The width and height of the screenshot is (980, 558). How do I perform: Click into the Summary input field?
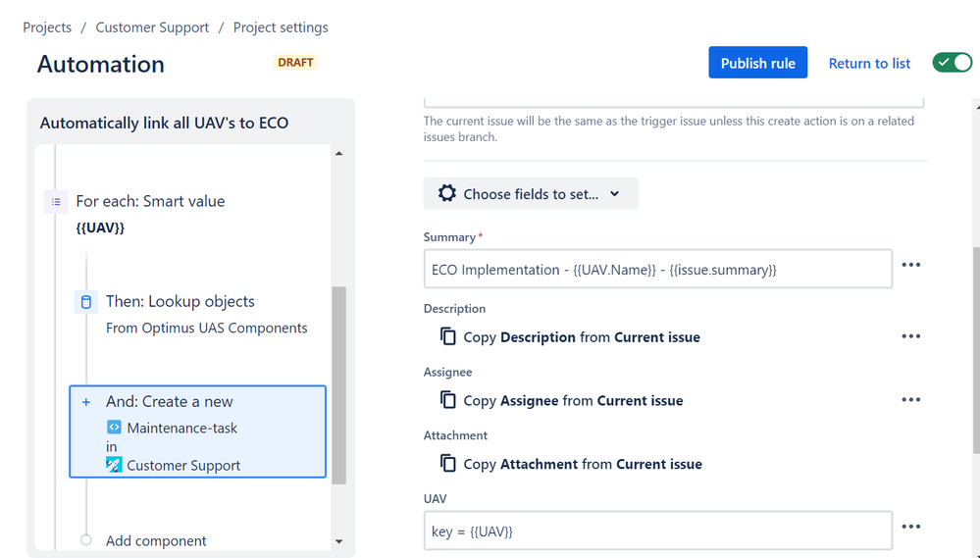(657, 269)
